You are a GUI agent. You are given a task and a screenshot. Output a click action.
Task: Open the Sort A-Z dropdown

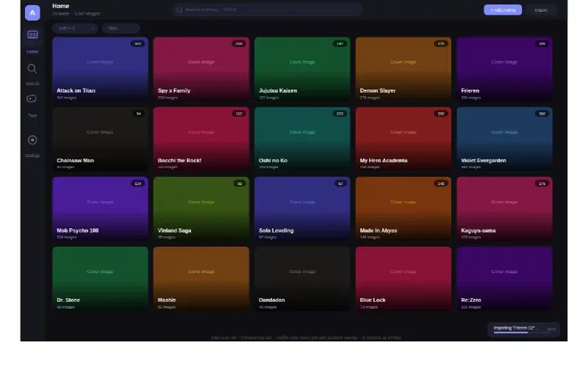[x=76, y=28]
